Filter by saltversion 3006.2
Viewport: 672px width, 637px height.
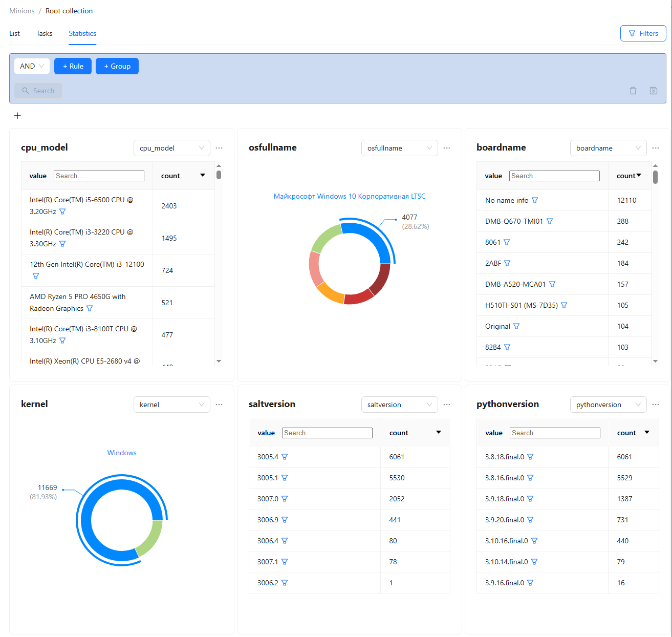285,583
